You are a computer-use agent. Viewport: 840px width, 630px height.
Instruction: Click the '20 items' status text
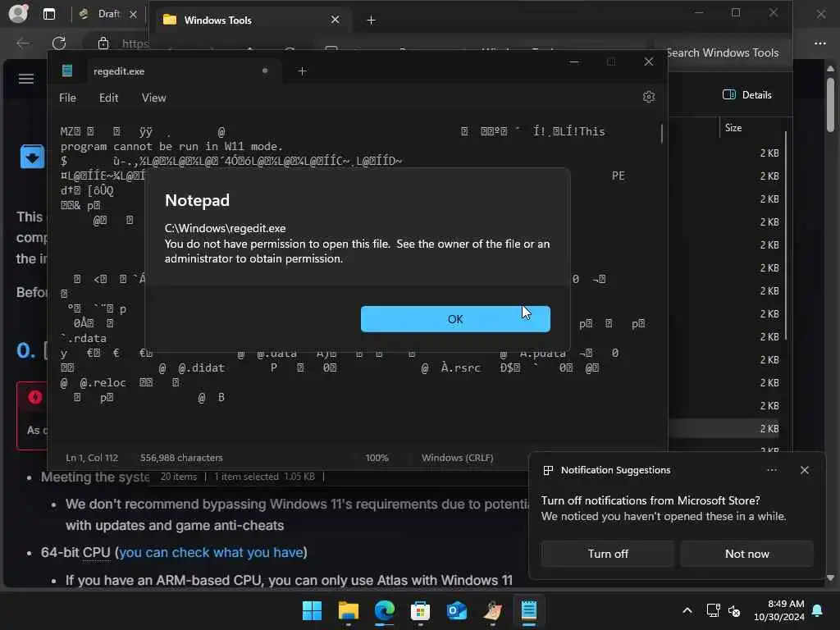pyautogui.click(x=178, y=477)
